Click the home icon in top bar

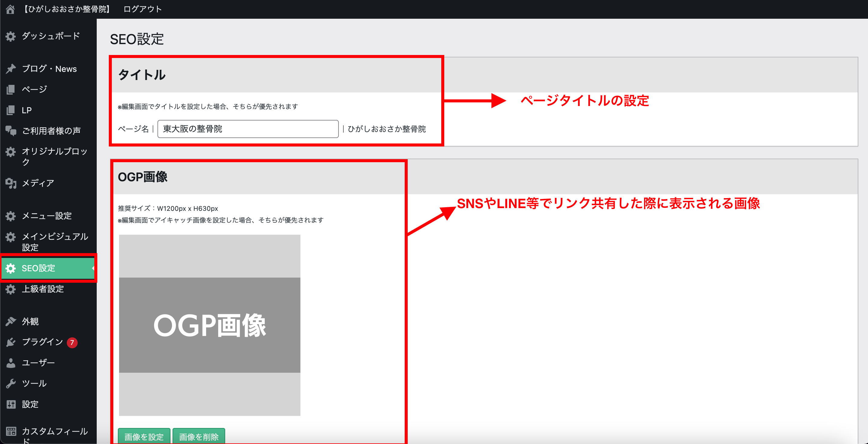(10, 9)
